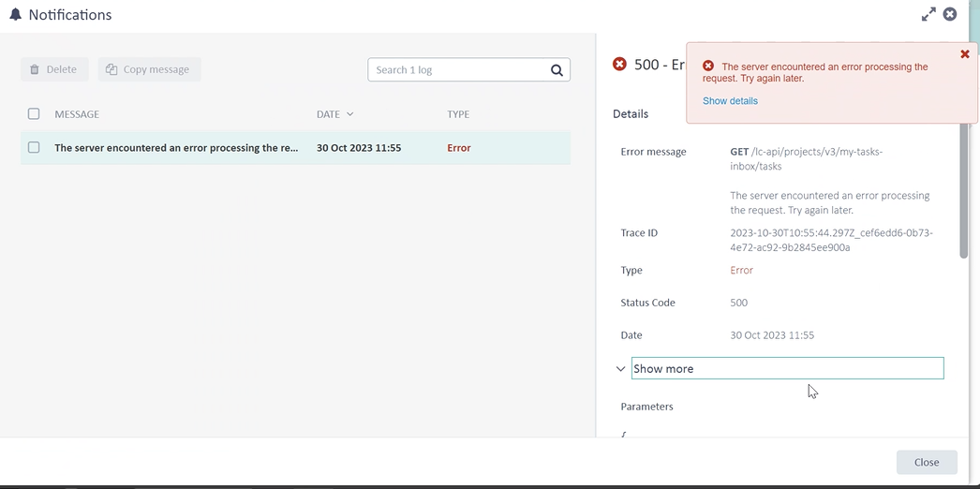Click the error icon inside toast message
This screenshot has height=489, width=980.
708,67
